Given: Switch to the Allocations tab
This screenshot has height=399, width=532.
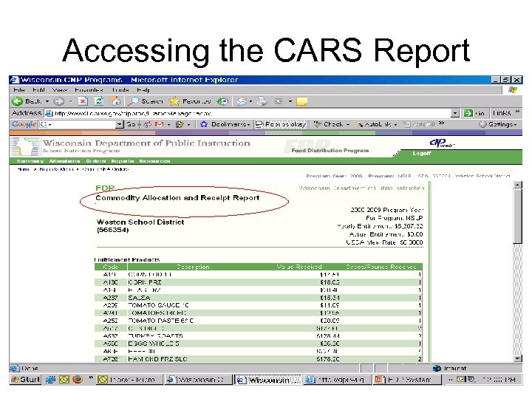Looking at the screenshot, I should (x=64, y=161).
